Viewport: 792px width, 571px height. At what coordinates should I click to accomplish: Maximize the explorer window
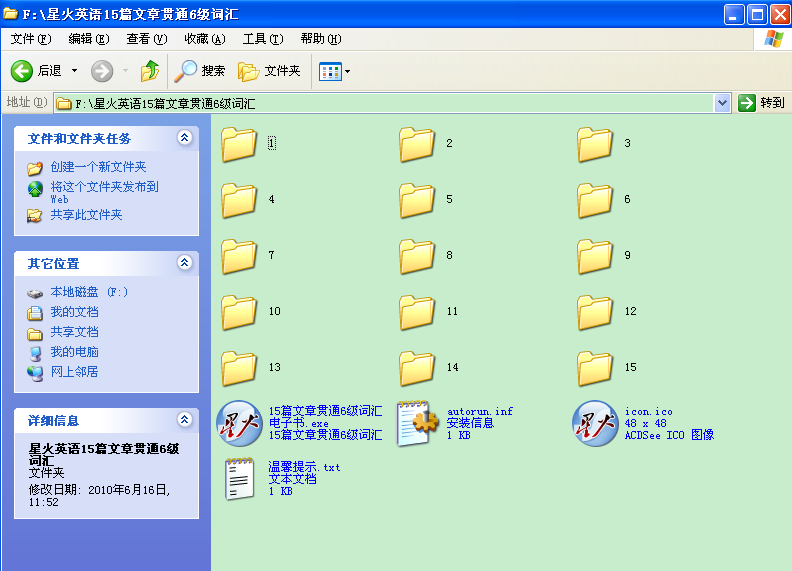coord(757,15)
